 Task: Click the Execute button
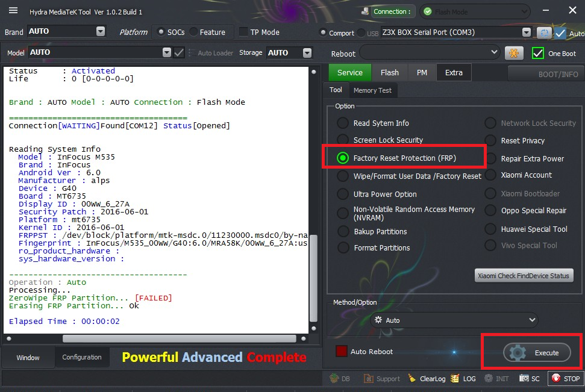537,352
